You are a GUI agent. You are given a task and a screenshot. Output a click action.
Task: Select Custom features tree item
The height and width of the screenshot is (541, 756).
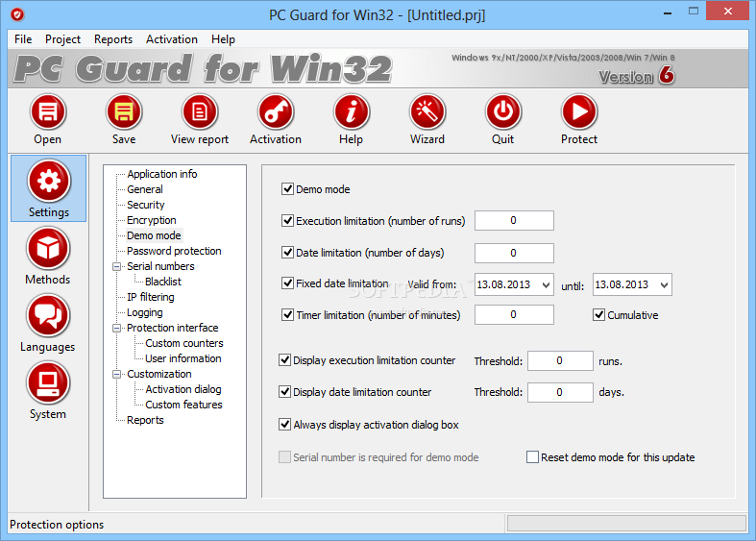click(x=183, y=405)
